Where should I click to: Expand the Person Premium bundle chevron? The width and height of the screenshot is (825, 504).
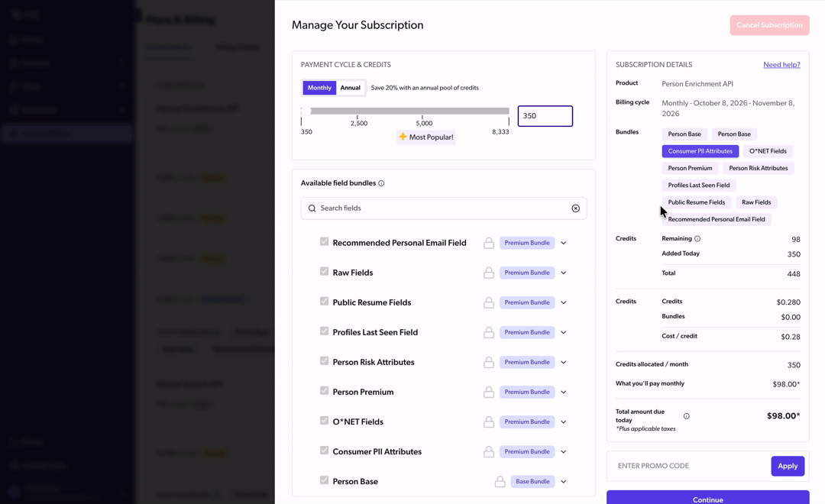[x=564, y=392]
